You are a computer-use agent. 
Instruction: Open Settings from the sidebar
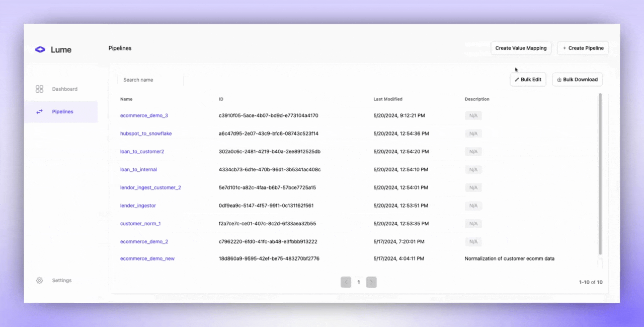point(62,281)
